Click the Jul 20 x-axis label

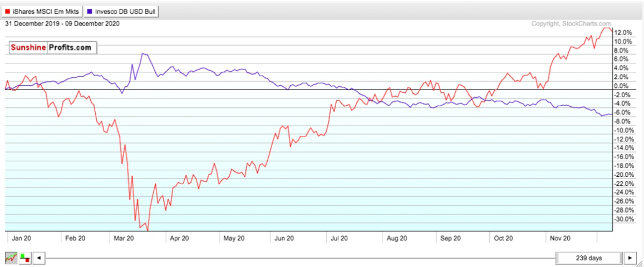coord(339,238)
